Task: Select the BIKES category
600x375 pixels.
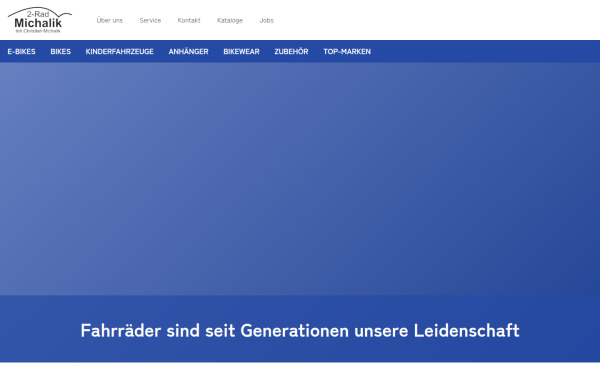Action: click(60, 51)
